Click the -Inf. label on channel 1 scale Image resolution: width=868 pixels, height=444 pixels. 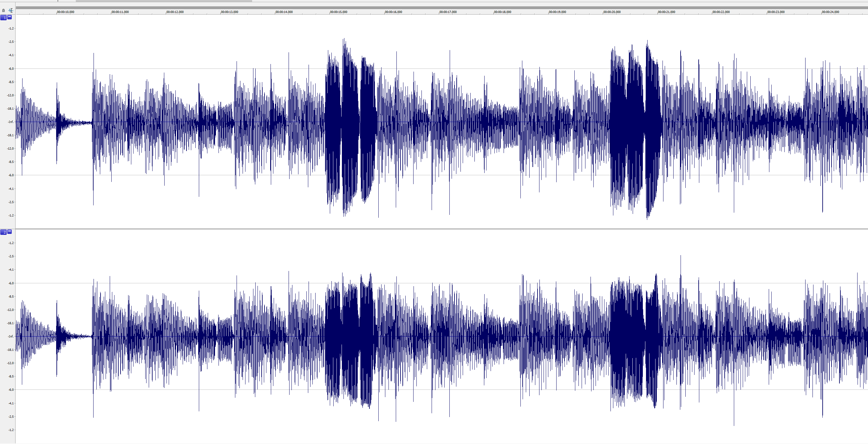(11, 122)
